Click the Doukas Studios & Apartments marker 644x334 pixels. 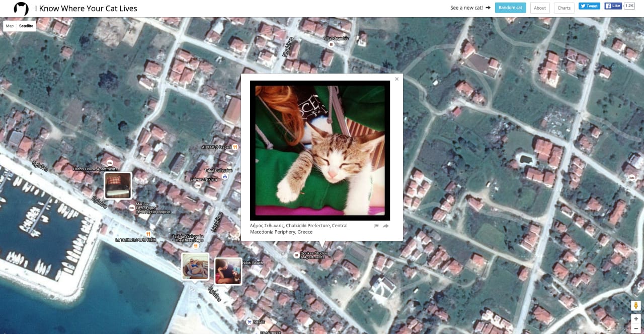click(296, 255)
